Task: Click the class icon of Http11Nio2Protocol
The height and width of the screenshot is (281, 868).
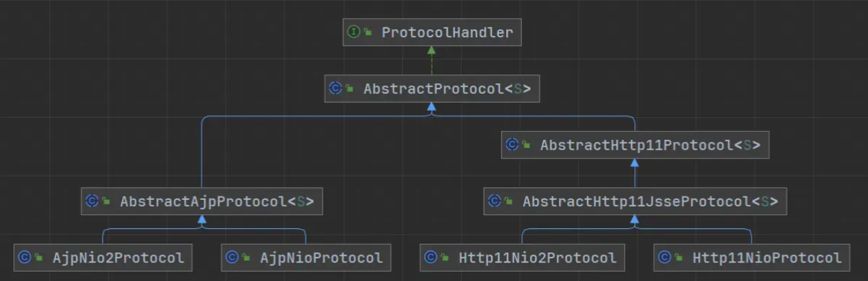Action: tap(431, 257)
